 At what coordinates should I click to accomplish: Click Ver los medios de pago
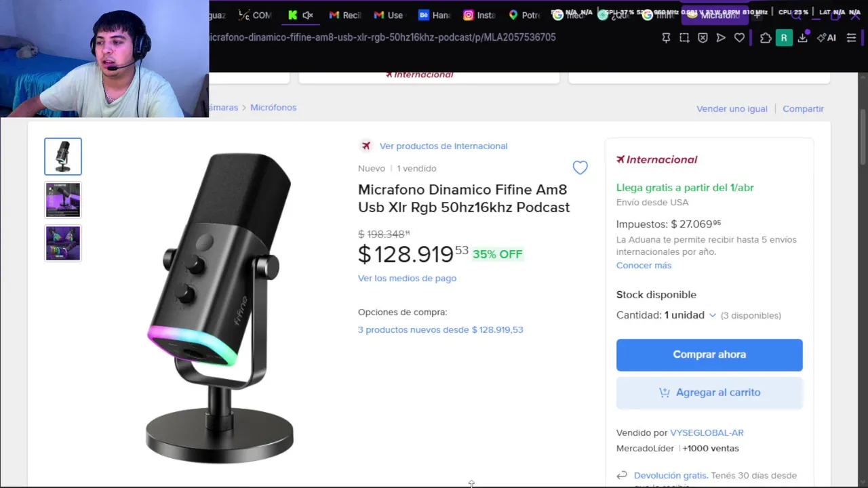[407, 278]
